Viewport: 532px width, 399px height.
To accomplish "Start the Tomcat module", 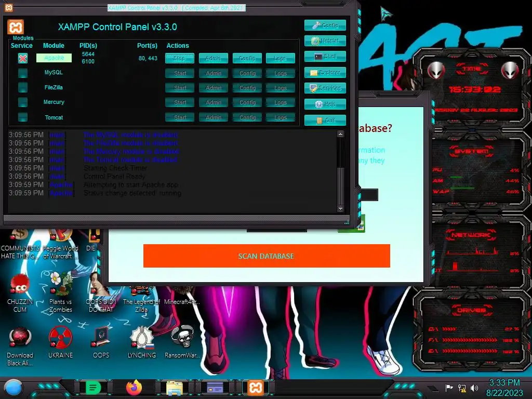I will (179, 117).
